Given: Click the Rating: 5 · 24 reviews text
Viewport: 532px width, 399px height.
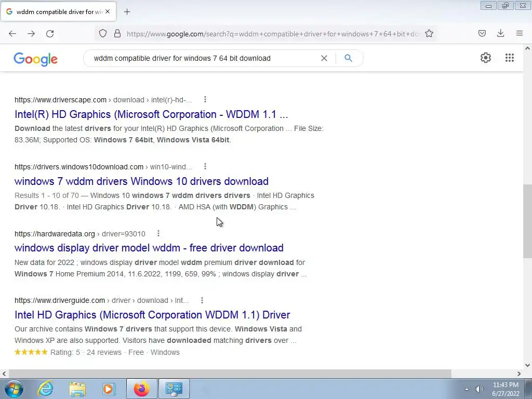Looking at the screenshot, I should [x=86, y=353].
